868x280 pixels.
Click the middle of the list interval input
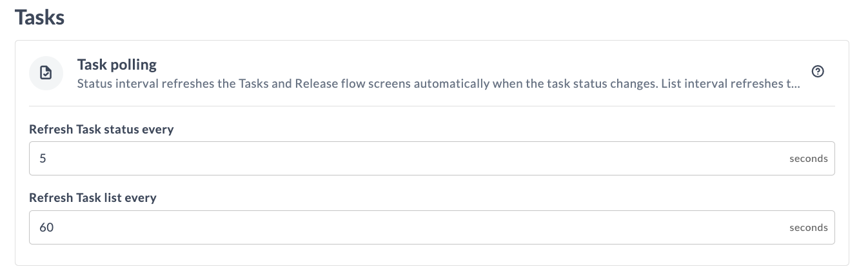(432, 227)
